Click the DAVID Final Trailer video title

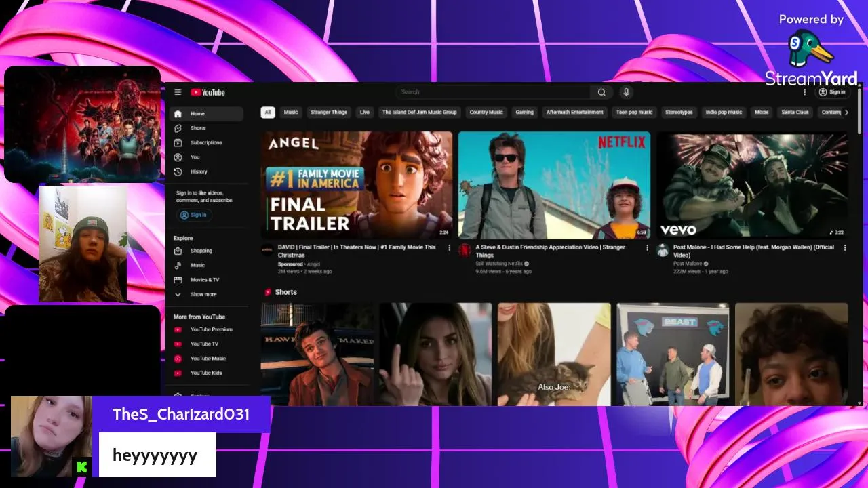tap(357, 251)
